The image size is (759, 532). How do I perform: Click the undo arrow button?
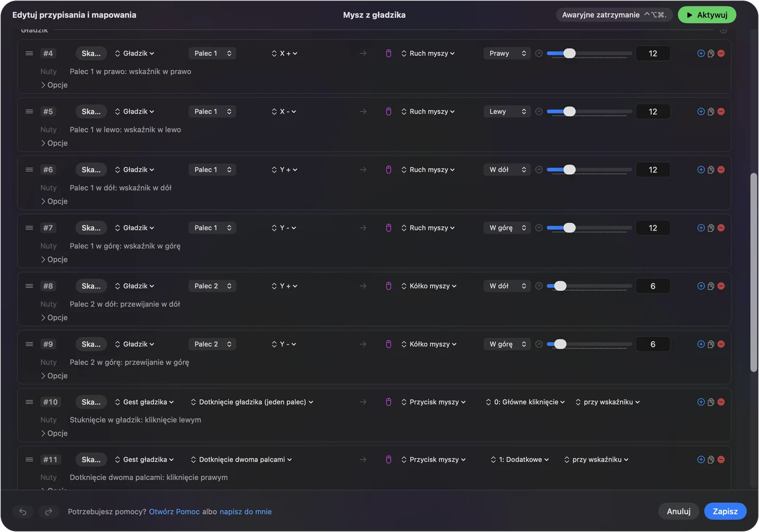pos(23,511)
